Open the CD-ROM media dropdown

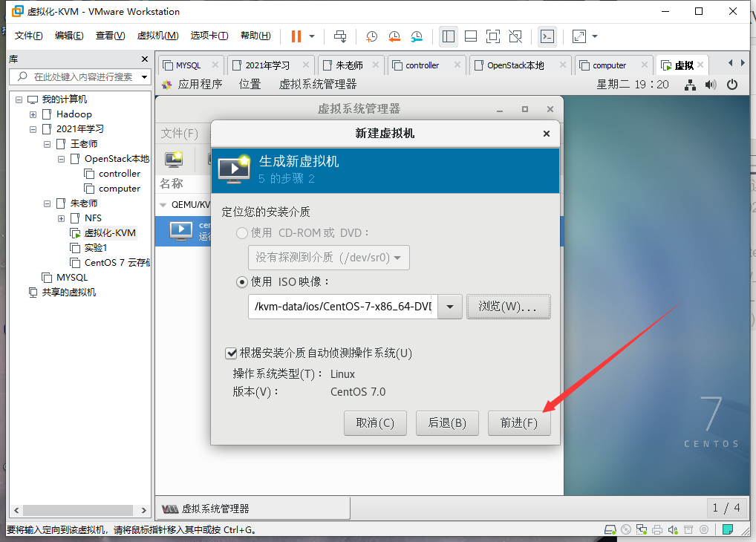[x=329, y=258]
